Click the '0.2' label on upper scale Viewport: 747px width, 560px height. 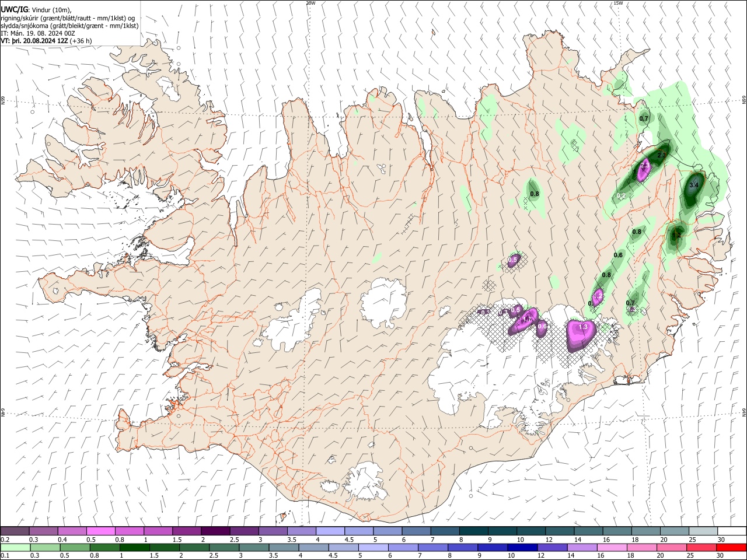point(4,540)
